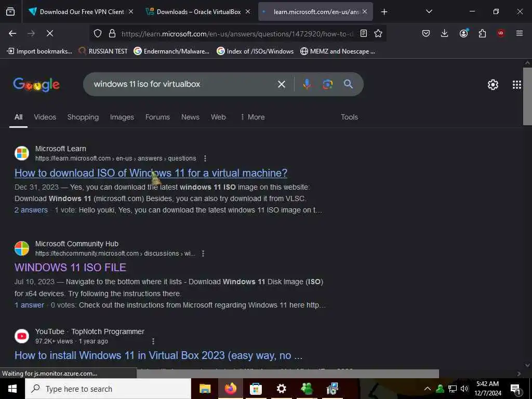The width and height of the screenshot is (532, 399).
Task: Open the notification center icon
Action: [x=515, y=389]
